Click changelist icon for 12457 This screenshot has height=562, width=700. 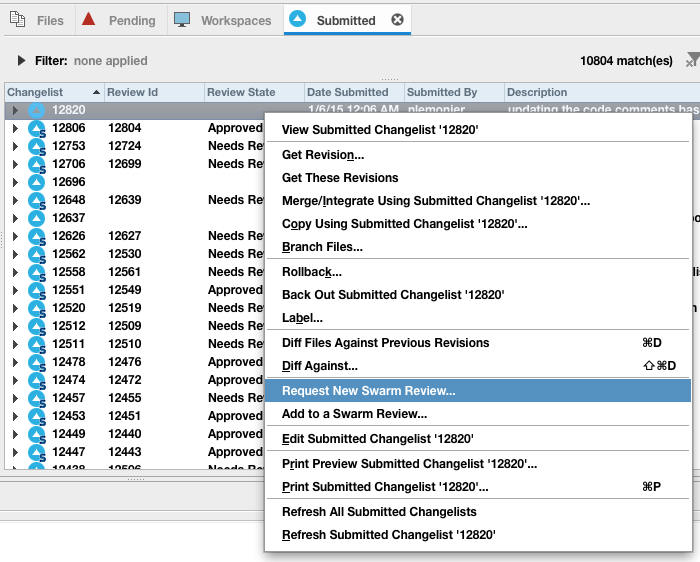coord(37,398)
